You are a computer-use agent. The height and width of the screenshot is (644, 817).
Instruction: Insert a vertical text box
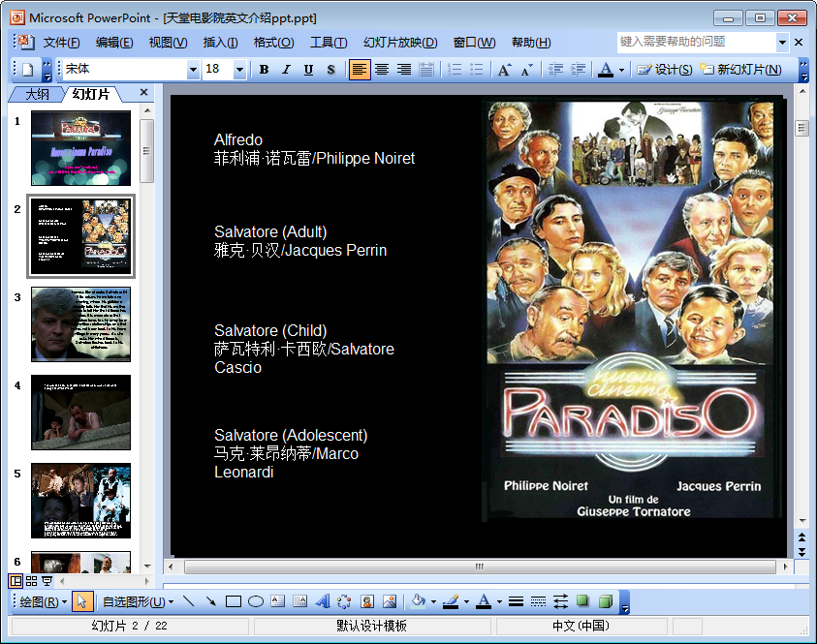(x=300, y=601)
